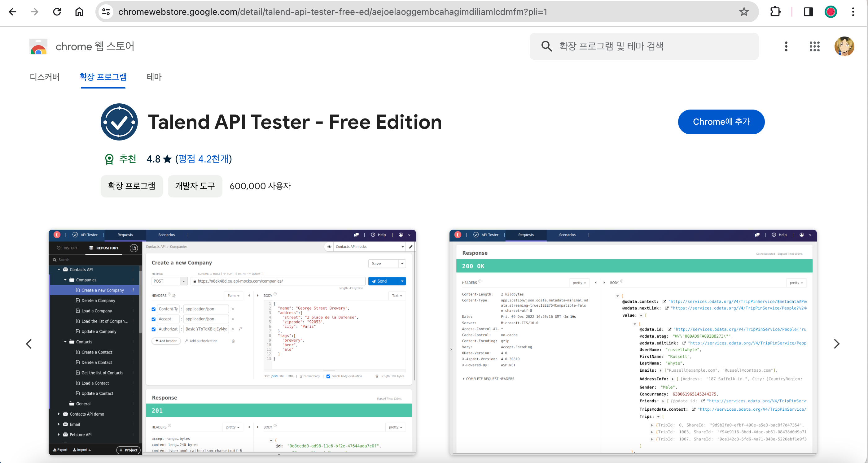Collapse the Contacts API tree node
The image size is (868, 463).
click(59, 269)
